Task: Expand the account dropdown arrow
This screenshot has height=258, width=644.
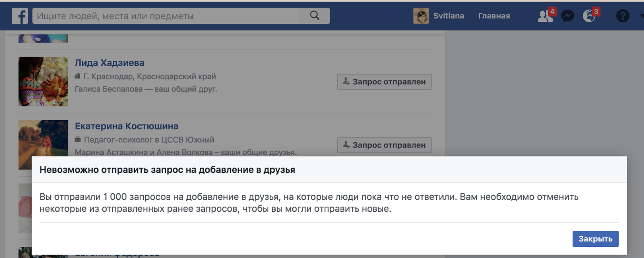Action: (642, 16)
